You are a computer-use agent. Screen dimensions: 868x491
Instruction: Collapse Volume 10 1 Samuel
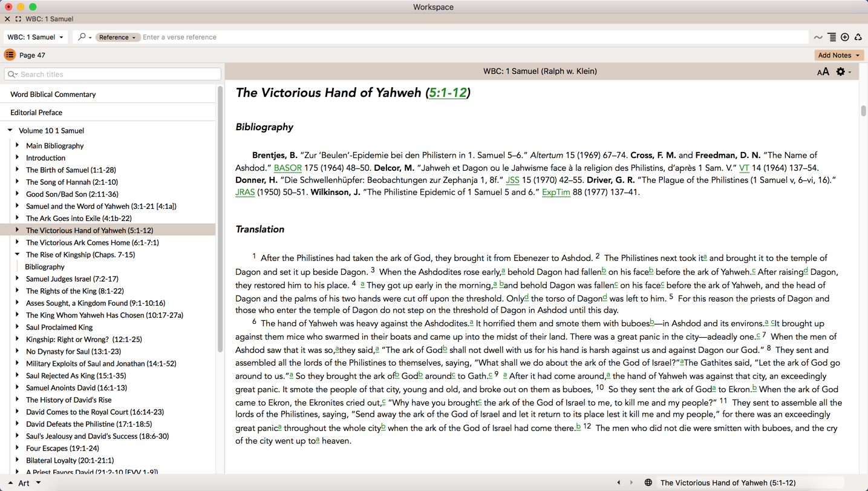click(10, 130)
